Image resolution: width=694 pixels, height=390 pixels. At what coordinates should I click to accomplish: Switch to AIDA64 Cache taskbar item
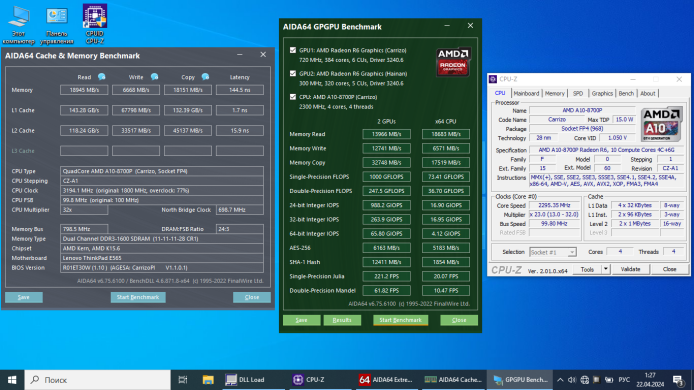[453, 380]
